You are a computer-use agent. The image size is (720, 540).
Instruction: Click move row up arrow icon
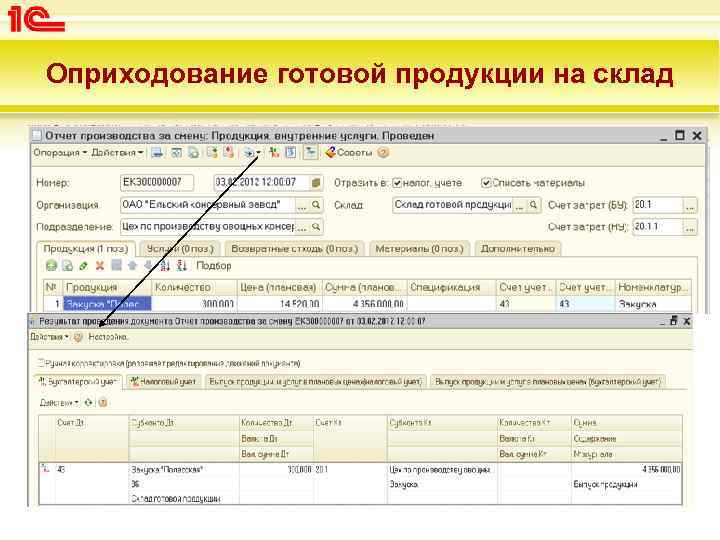132,265
